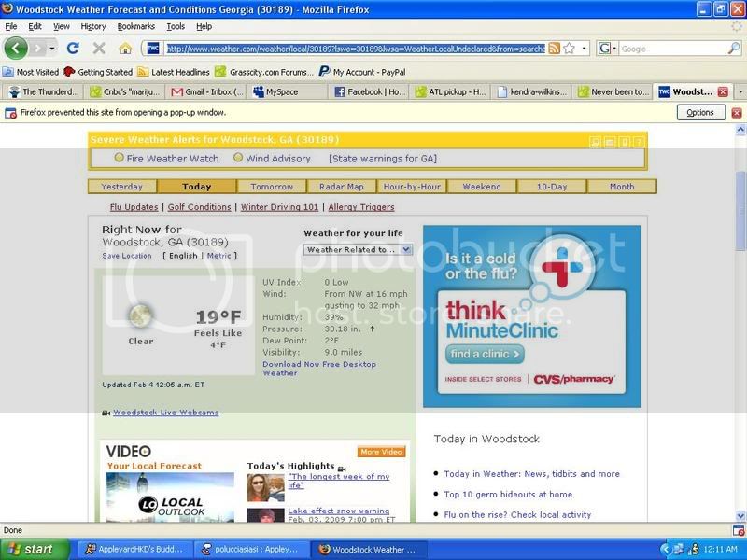Image resolution: width=747 pixels, height=560 pixels.
Task: Open My Account - PayPal bookmark
Action: click(362, 72)
